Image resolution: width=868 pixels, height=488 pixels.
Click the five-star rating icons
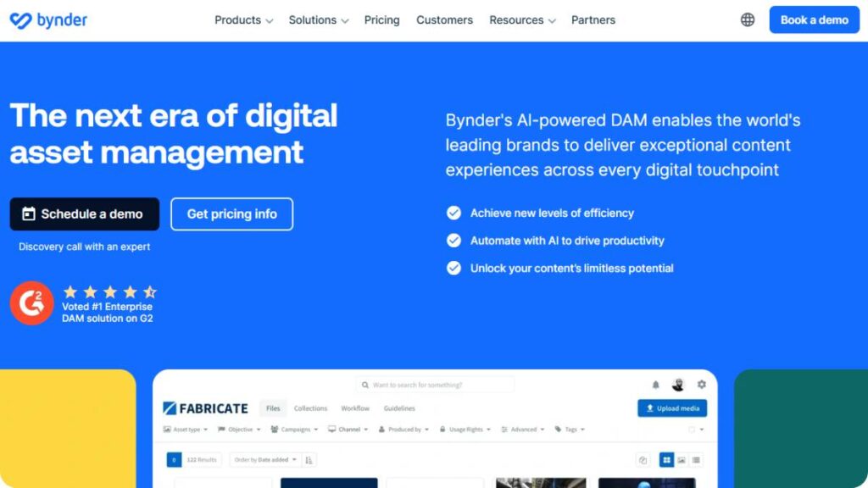click(x=109, y=291)
